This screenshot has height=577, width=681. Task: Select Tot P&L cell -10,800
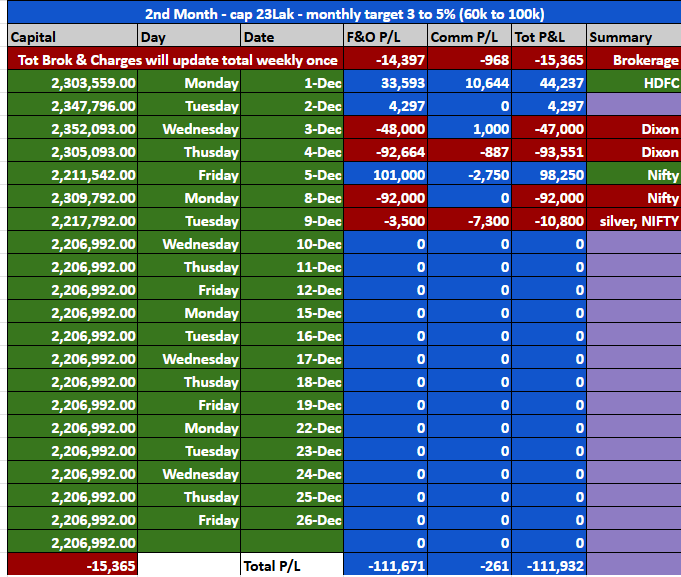click(x=549, y=221)
